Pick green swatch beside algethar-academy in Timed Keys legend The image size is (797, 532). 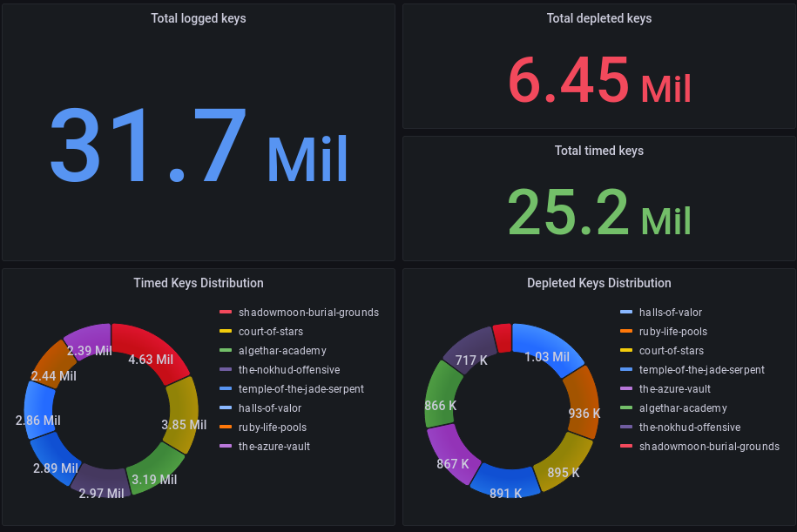click(226, 351)
